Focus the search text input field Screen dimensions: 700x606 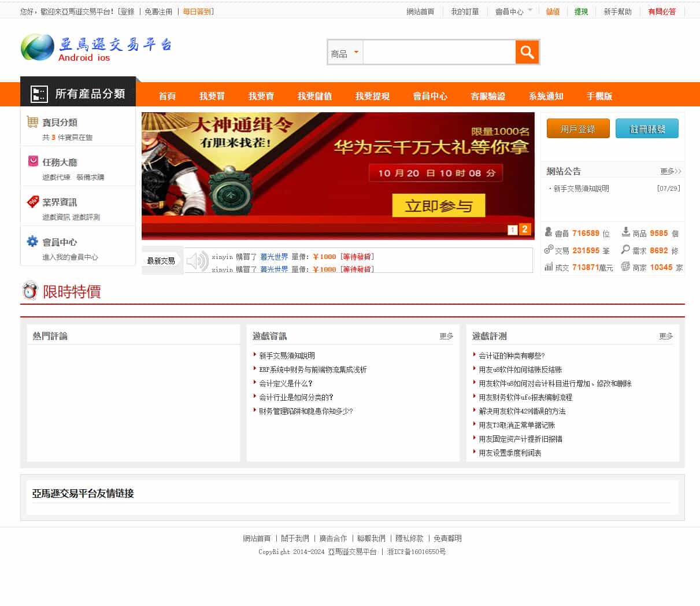[x=439, y=53]
